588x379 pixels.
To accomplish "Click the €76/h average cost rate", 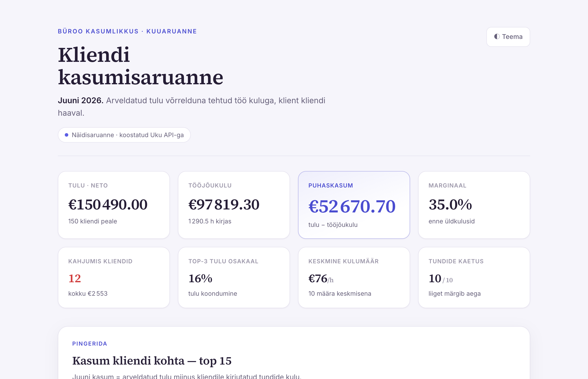I will click(321, 279).
